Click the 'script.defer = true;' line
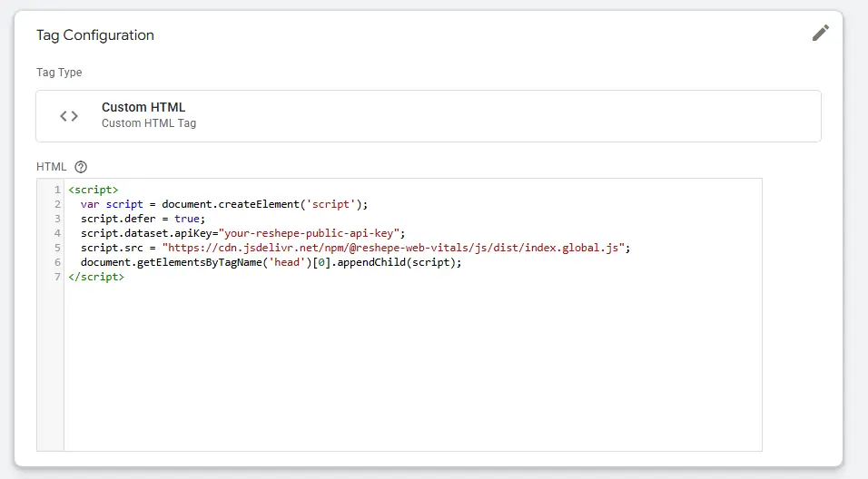This screenshot has height=479, width=868. click(x=143, y=219)
